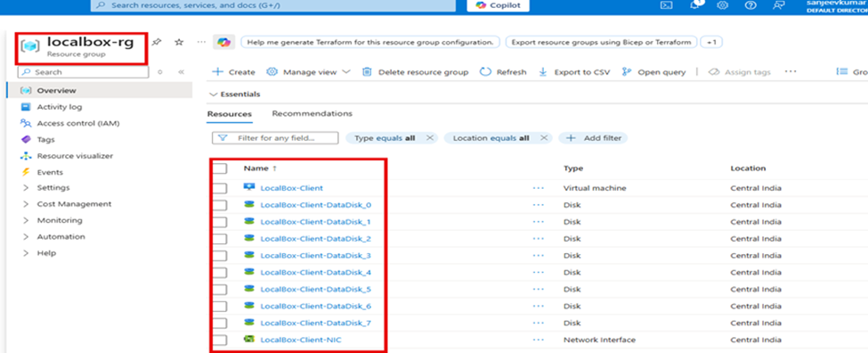The image size is (868, 353).
Task: Check the LocalBox-Client-DataDisk_7 checkbox
Action: click(220, 323)
